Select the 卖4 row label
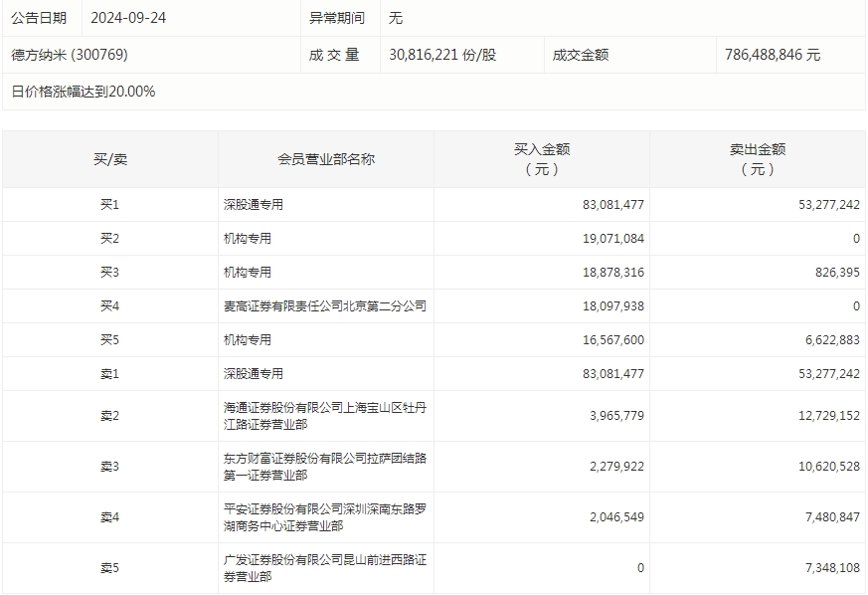 click(x=109, y=517)
